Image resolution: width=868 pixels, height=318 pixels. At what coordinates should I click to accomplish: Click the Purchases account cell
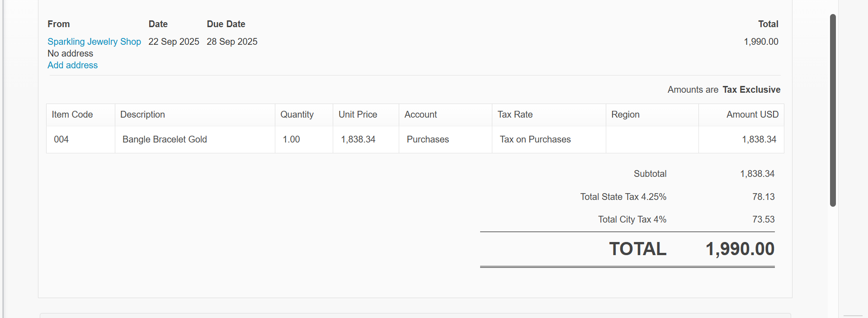click(x=428, y=139)
